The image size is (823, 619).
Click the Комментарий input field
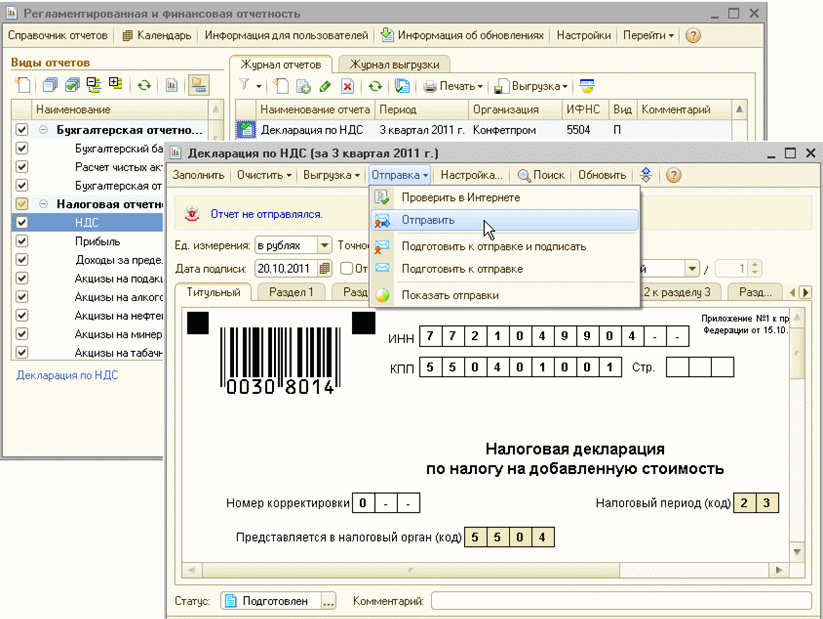(621, 601)
